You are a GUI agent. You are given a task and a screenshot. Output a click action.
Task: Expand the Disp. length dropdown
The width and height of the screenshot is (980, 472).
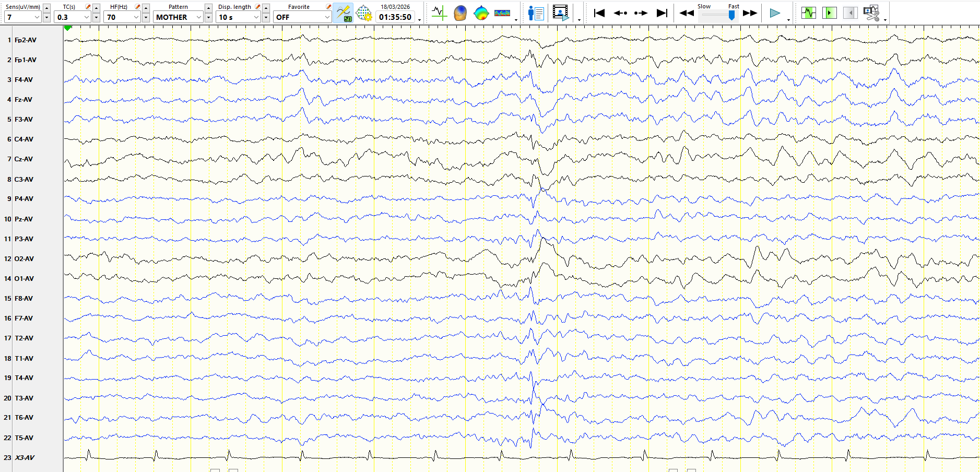[x=256, y=17]
